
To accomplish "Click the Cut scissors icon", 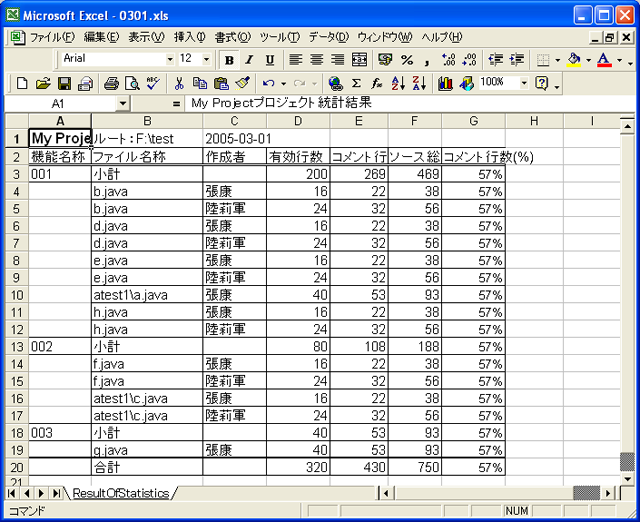I will click(179, 83).
